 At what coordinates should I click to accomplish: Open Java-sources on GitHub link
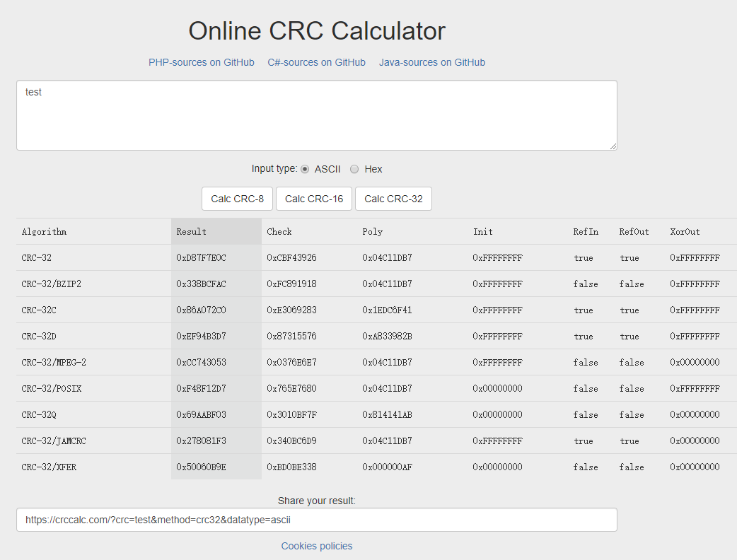tap(432, 62)
